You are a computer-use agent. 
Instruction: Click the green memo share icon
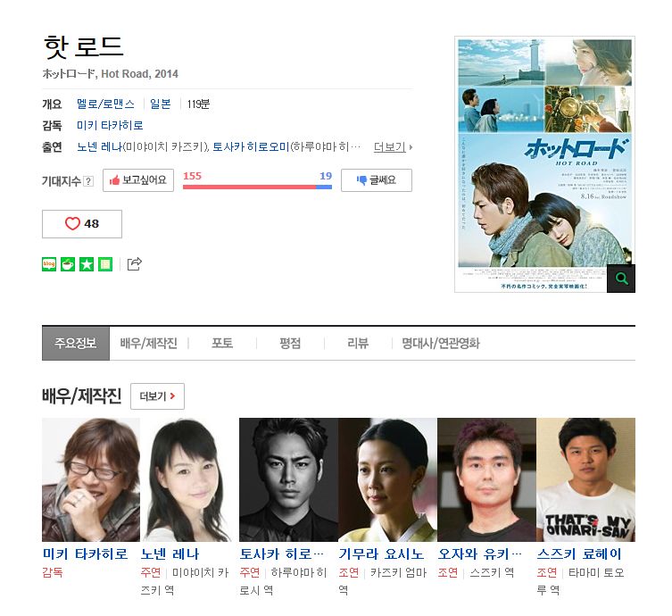105,264
